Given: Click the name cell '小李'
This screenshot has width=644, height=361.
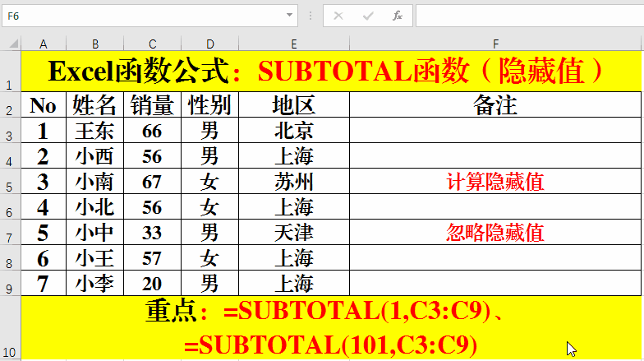Looking at the screenshot, I should pos(95,283).
